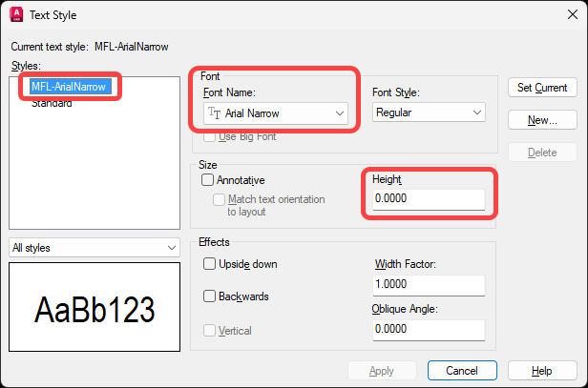The width and height of the screenshot is (588, 388).
Task: Select the Standard text style
Action: tap(51, 103)
